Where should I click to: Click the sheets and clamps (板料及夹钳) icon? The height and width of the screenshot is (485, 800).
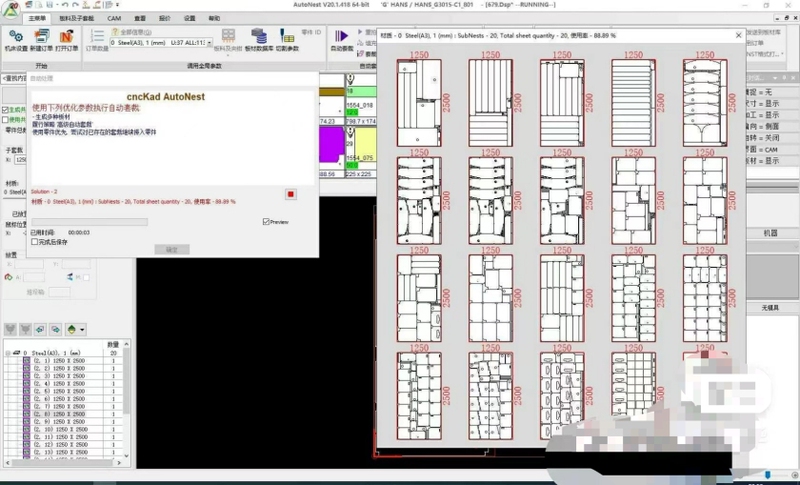tap(228, 36)
